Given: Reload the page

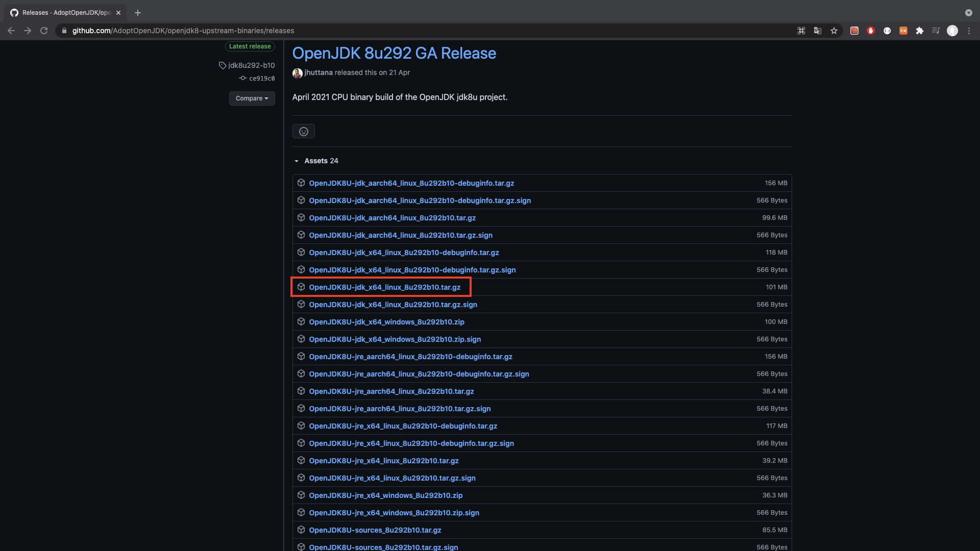Looking at the screenshot, I should [x=44, y=31].
